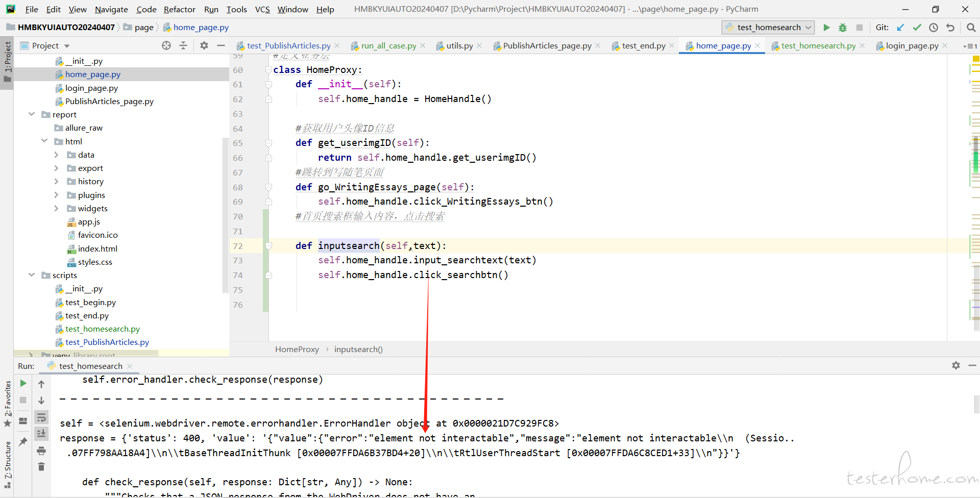Clear all Run console output trash icon
980x498 pixels.
coord(41,466)
